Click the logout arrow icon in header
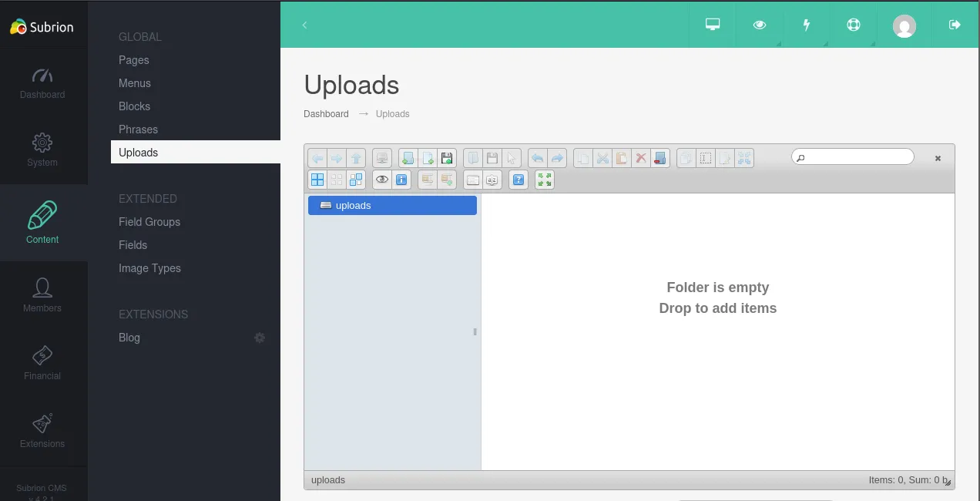 point(955,25)
